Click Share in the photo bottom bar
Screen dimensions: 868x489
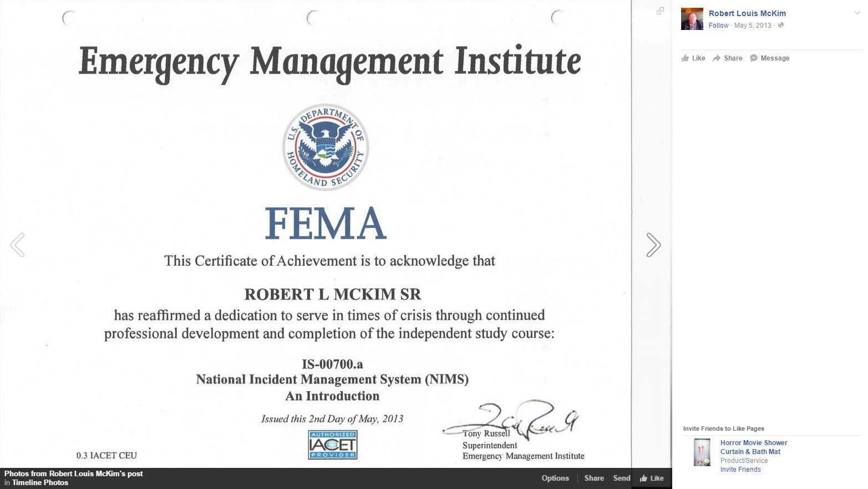594,478
